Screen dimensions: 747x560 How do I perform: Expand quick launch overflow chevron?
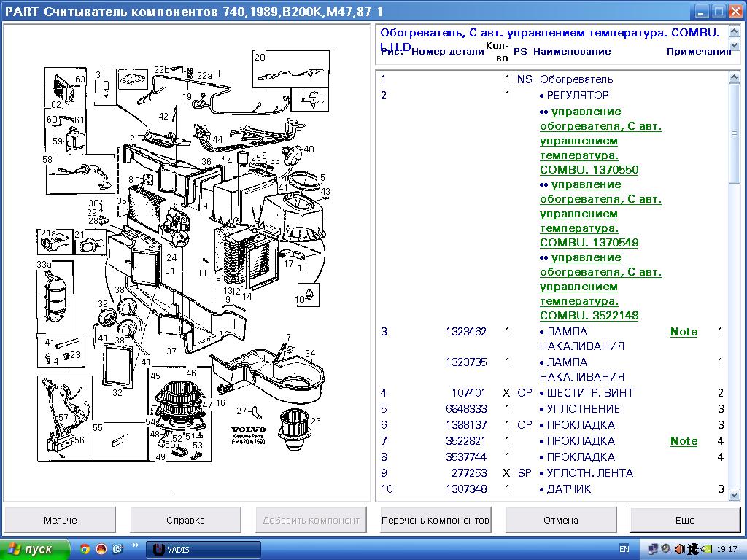(135, 545)
